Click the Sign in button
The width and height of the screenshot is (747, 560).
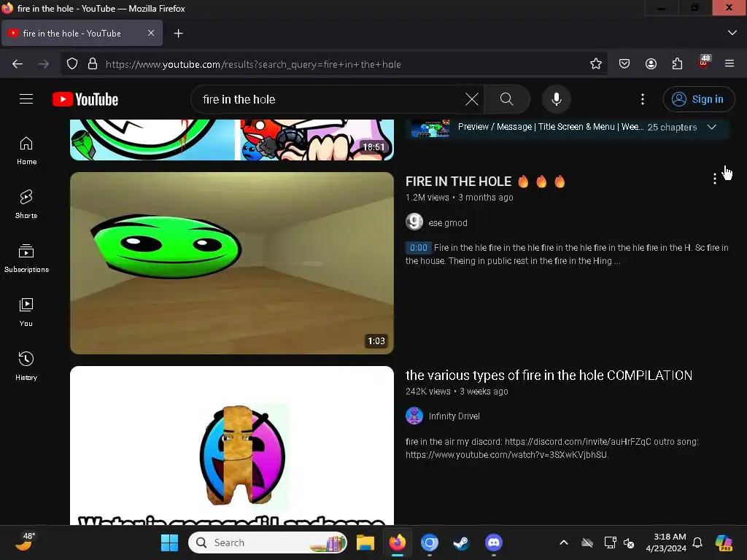699,99
